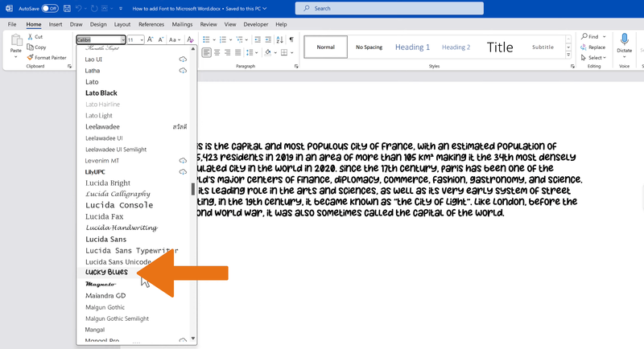Click the Paste icon
Screen dimensions: 644x349
coord(16,40)
